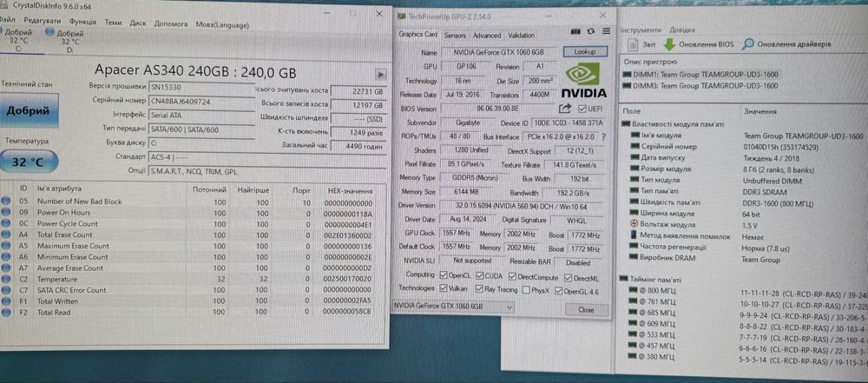Click the Звіт report icon
The width and height of the screenshot is (868, 383).
tap(634, 44)
